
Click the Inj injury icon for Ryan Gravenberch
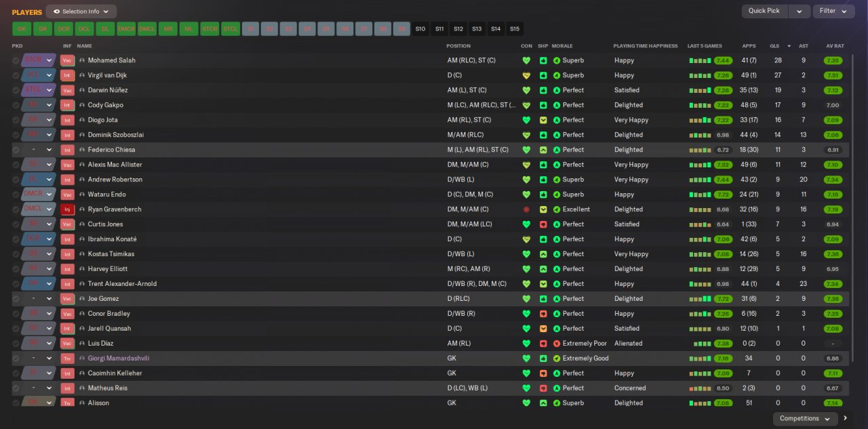pyautogui.click(x=67, y=209)
